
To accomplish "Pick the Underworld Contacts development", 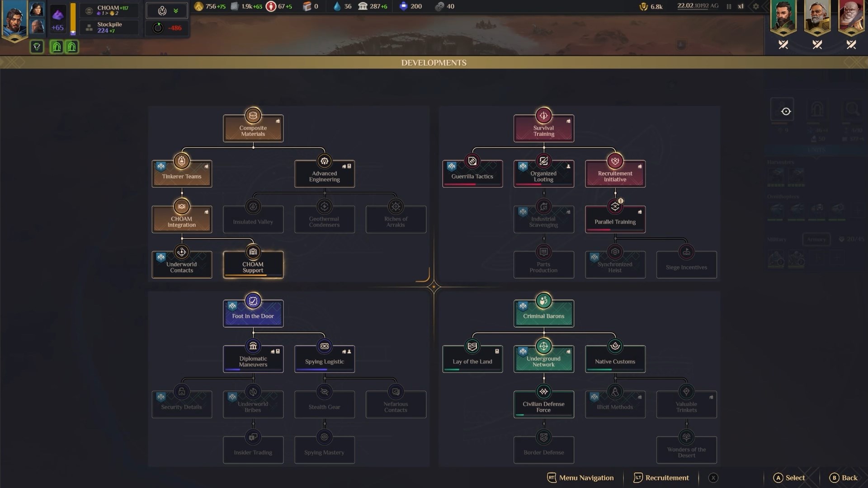I will (182, 265).
